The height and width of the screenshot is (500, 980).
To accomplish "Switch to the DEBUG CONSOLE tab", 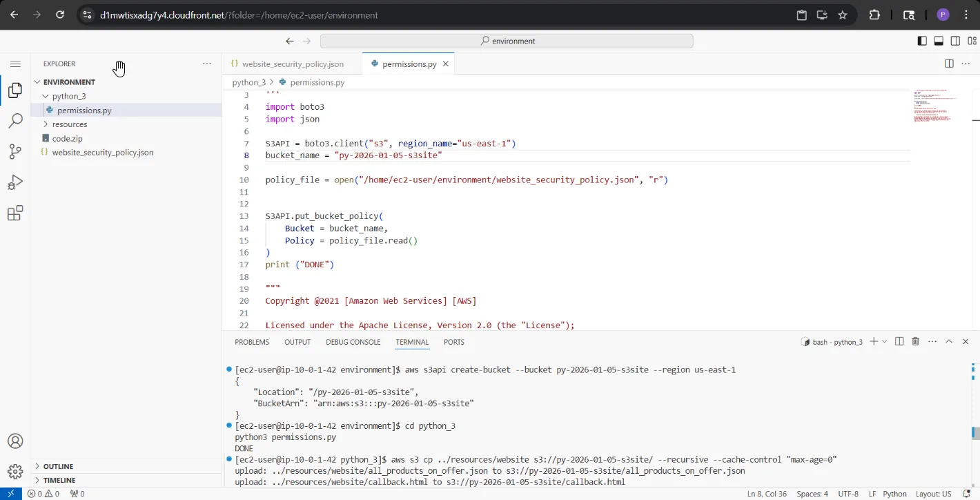I will click(353, 342).
